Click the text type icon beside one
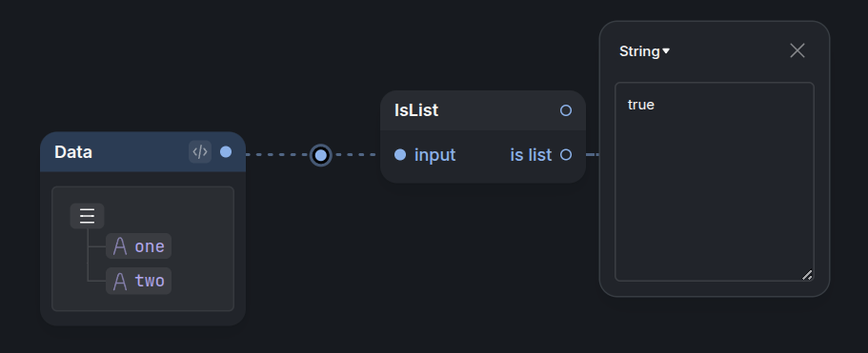This screenshot has height=353, width=868. tap(120, 246)
